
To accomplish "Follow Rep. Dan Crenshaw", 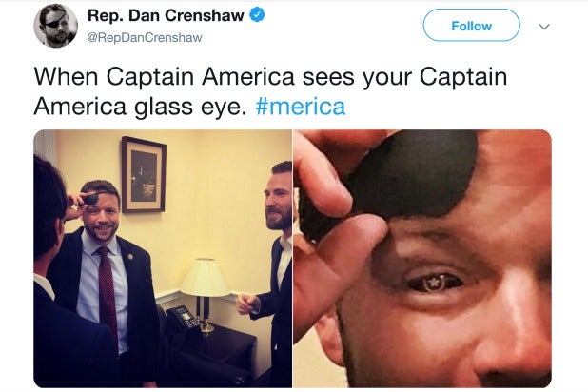I will point(471,25).
